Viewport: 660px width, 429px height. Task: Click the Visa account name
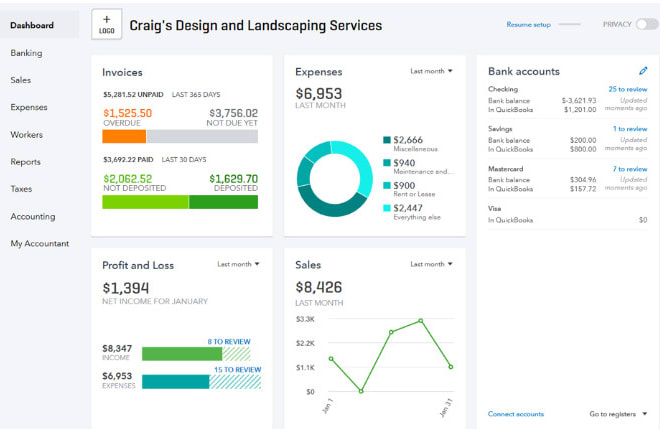[x=495, y=208]
